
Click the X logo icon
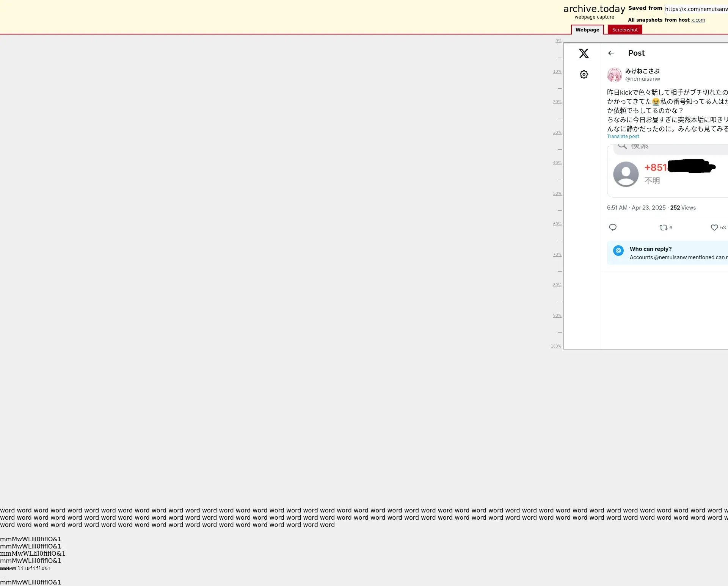[x=584, y=53]
